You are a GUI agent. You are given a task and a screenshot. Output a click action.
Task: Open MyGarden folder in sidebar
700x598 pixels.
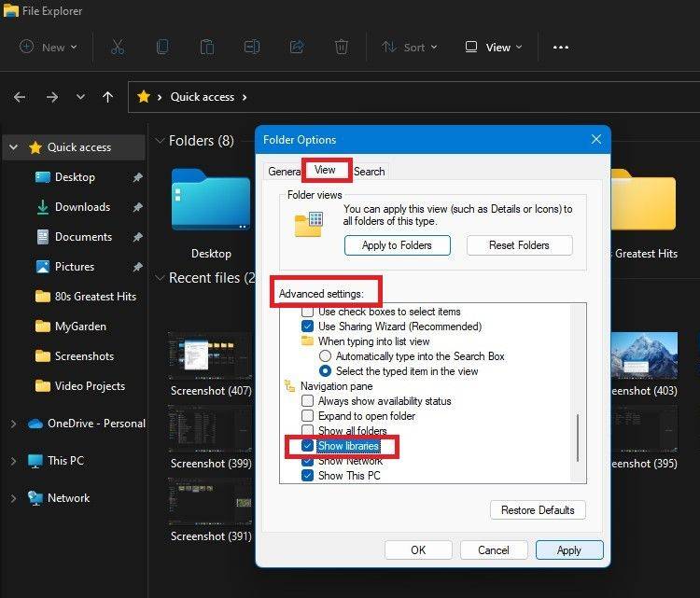[x=80, y=327]
